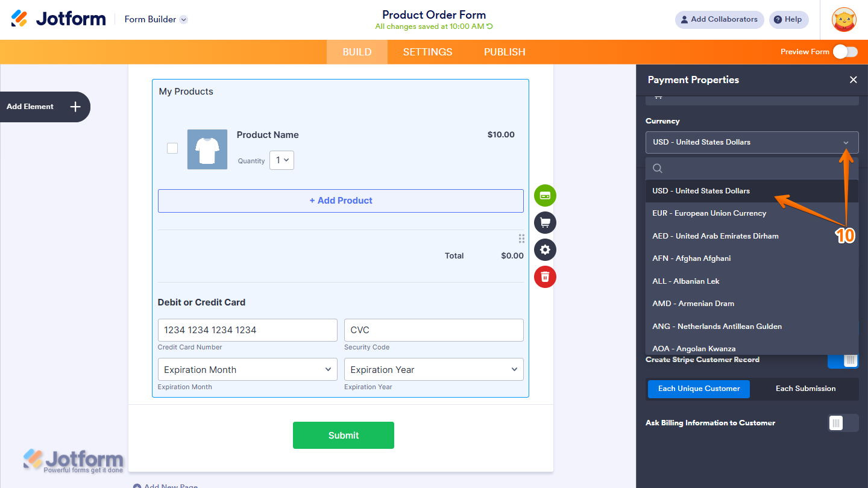Select EUR - European Union Currency
This screenshot has width=868, height=488.
click(x=752, y=213)
